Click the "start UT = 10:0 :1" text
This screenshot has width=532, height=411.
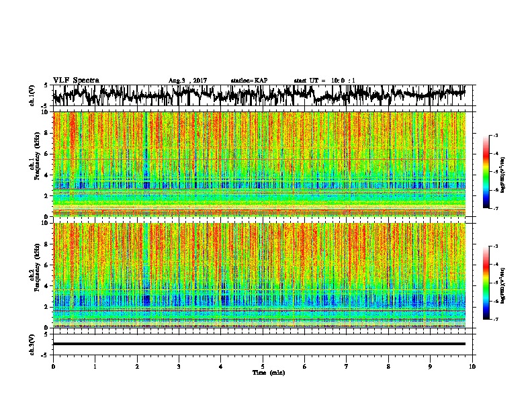[324, 81]
